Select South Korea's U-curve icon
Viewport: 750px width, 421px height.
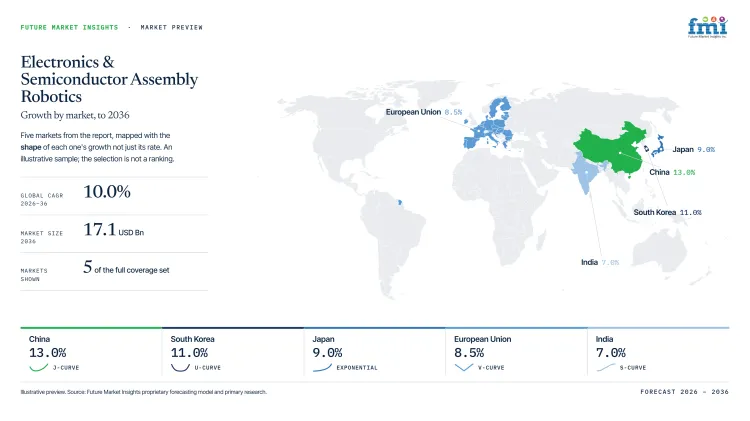[180, 367]
